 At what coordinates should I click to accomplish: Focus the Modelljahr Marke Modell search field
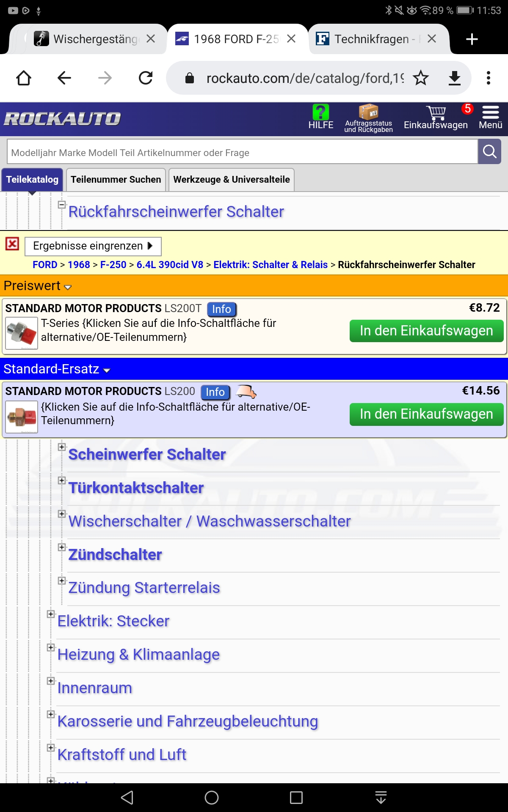(x=242, y=152)
